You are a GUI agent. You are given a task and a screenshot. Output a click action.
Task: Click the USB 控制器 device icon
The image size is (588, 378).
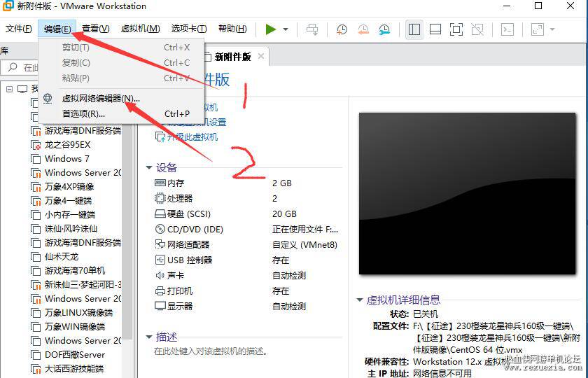160,260
